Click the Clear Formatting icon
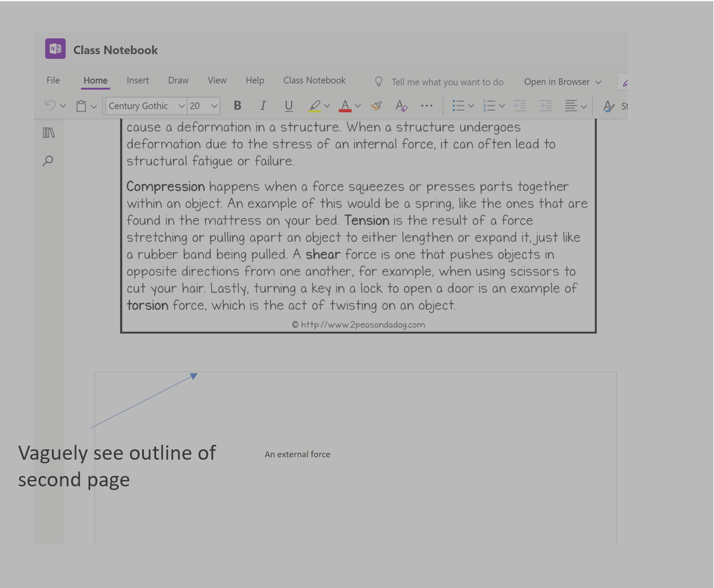The image size is (714, 588). click(x=401, y=106)
